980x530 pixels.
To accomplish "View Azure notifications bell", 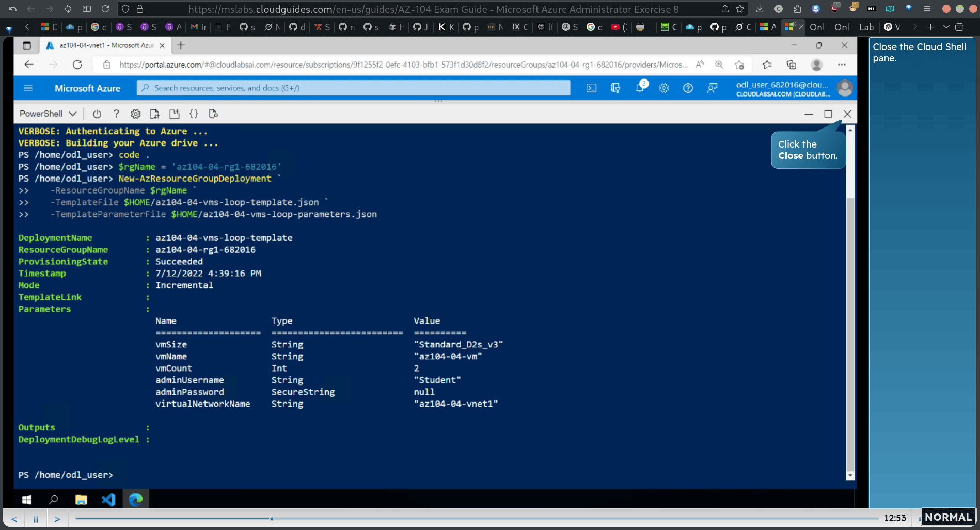I will click(640, 87).
